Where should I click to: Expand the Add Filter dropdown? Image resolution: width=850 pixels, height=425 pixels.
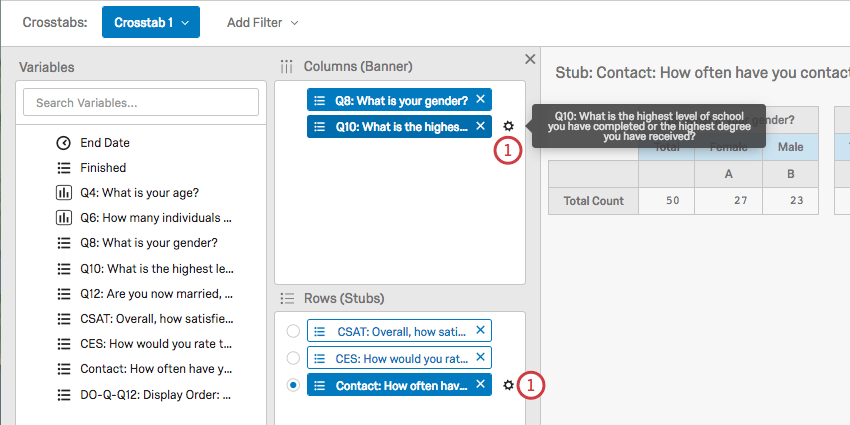(262, 22)
